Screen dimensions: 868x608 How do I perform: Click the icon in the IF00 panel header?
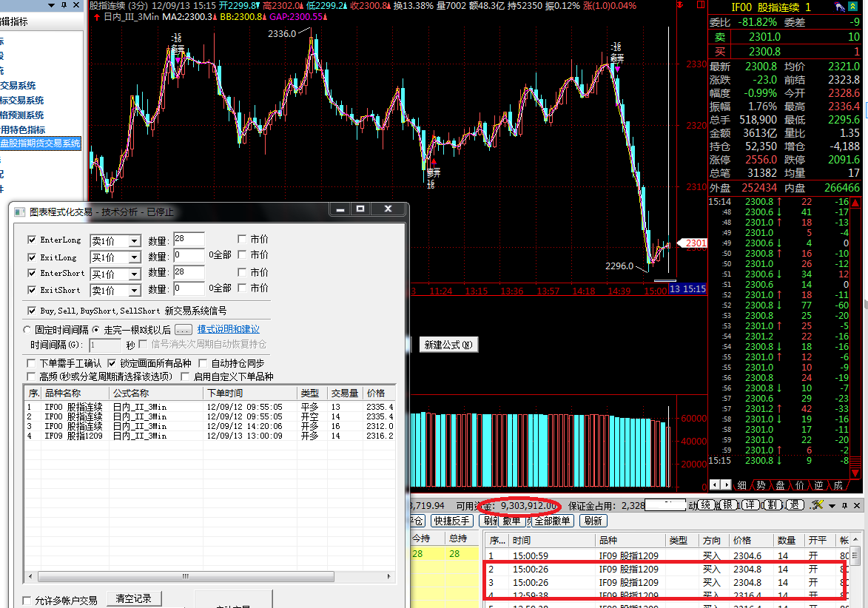click(841, 7)
